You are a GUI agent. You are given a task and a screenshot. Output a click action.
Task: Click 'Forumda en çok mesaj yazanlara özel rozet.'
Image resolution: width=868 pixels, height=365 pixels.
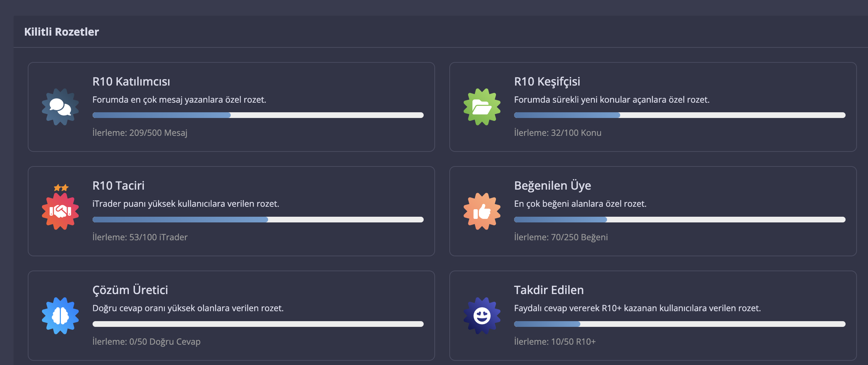pyautogui.click(x=179, y=100)
